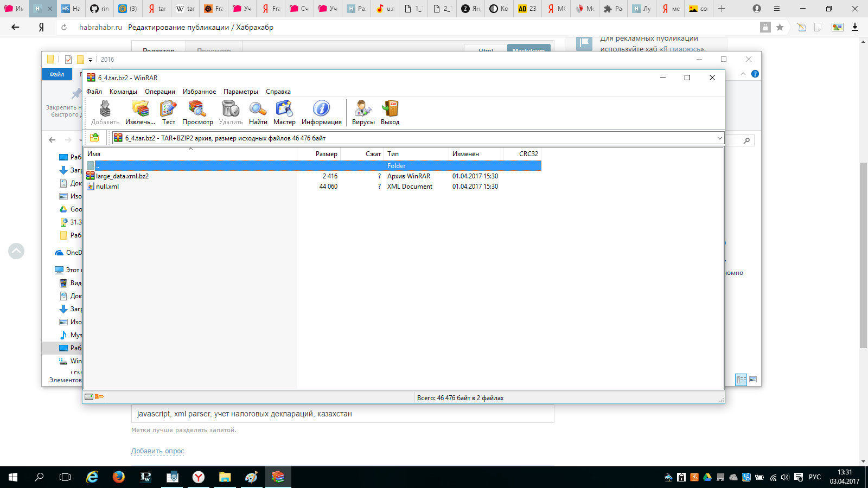Open Firefox from the taskbar
The image size is (868, 488).
click(x=118, y=477)
